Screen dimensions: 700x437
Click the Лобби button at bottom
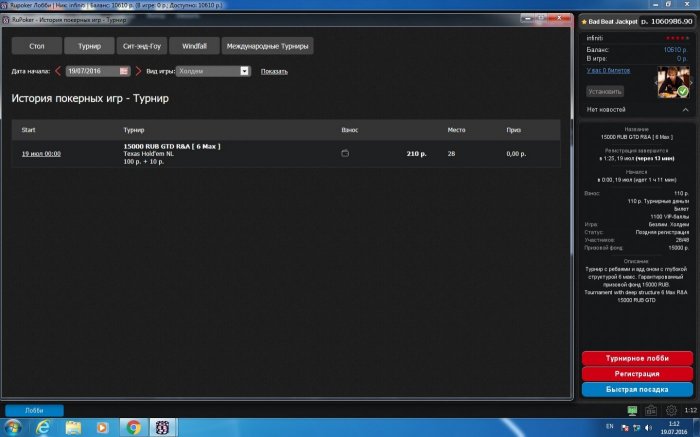pos(34,410)
